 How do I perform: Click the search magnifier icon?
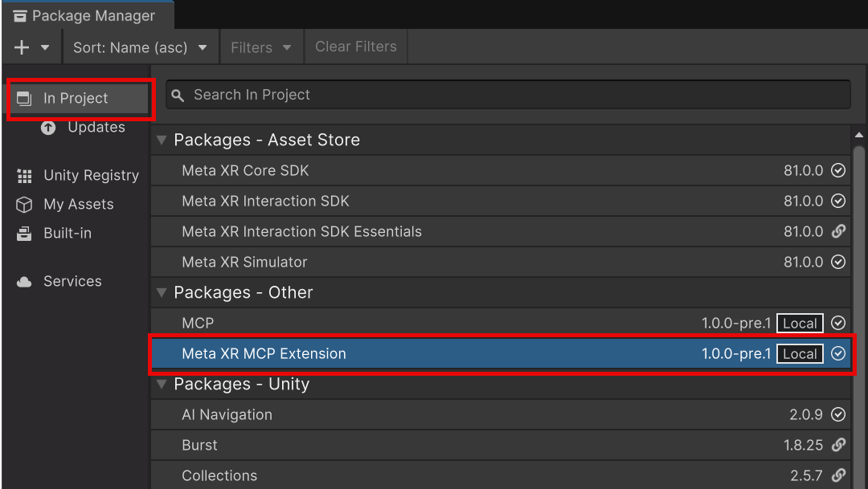tap(178, 95)
